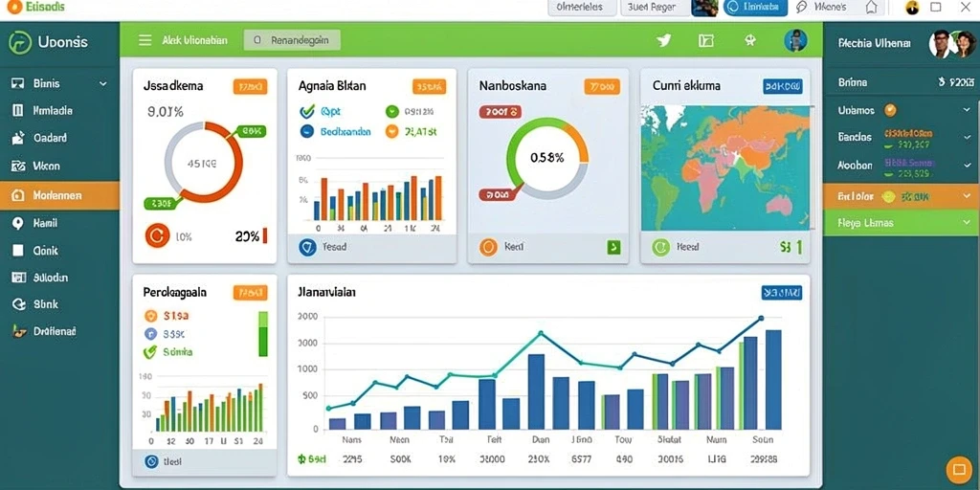The height and width of the screenshot is (490, 980).
Task: Click the green progress bar in Perokagaala card
Action: (263, 334)
